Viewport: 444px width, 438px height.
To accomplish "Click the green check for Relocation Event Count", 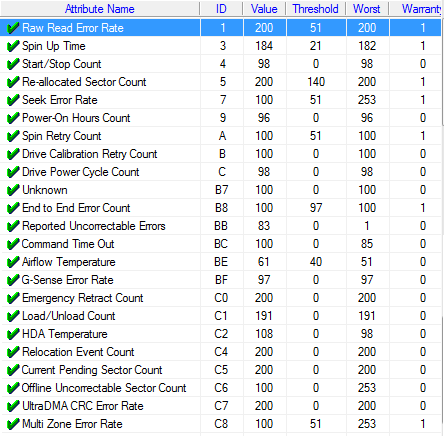I will (13, 352).
